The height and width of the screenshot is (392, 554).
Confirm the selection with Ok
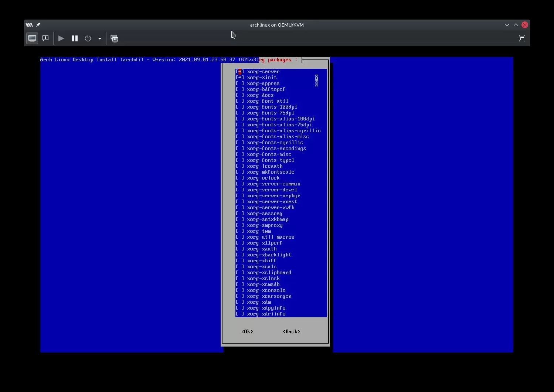[x=247, y=332]
